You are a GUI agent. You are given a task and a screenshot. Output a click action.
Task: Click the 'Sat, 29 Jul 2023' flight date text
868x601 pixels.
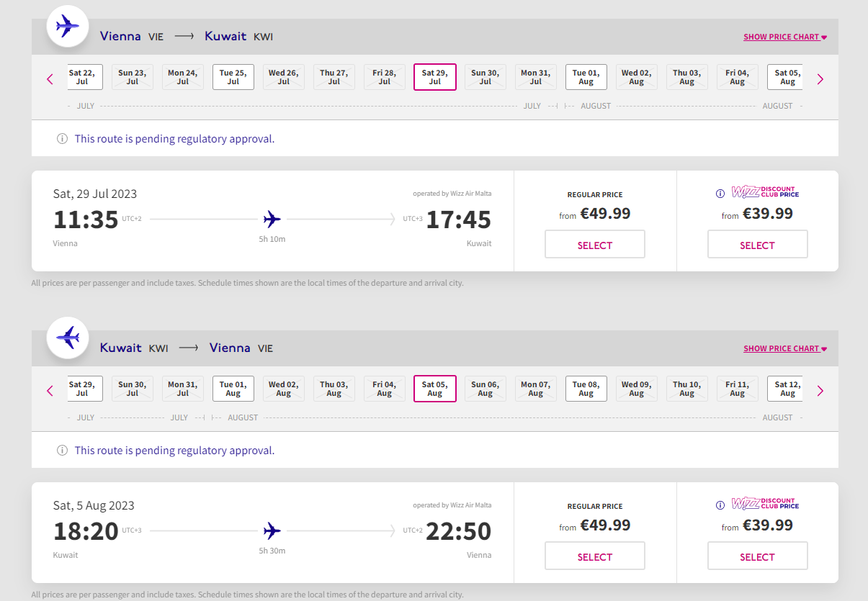[x=95, y=194]
